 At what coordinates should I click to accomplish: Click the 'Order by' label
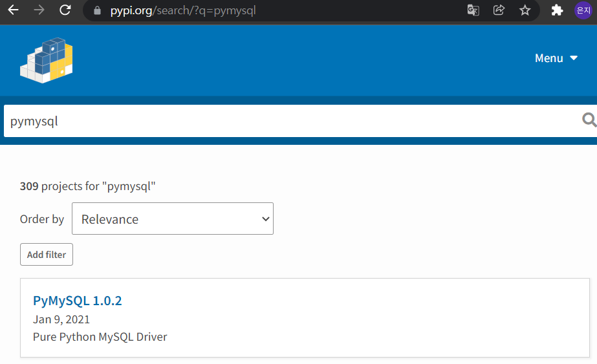pos(42,219)
